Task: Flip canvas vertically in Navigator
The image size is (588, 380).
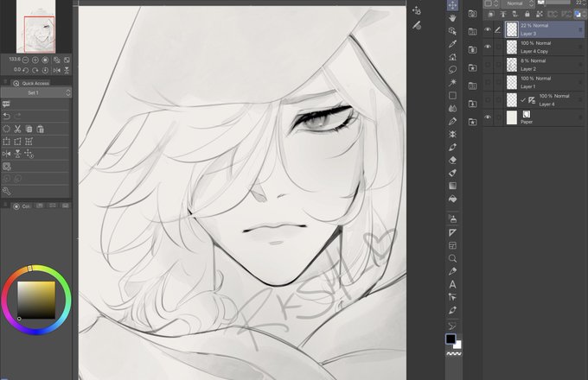Action: pyautogui.click(x=67, y=70)
